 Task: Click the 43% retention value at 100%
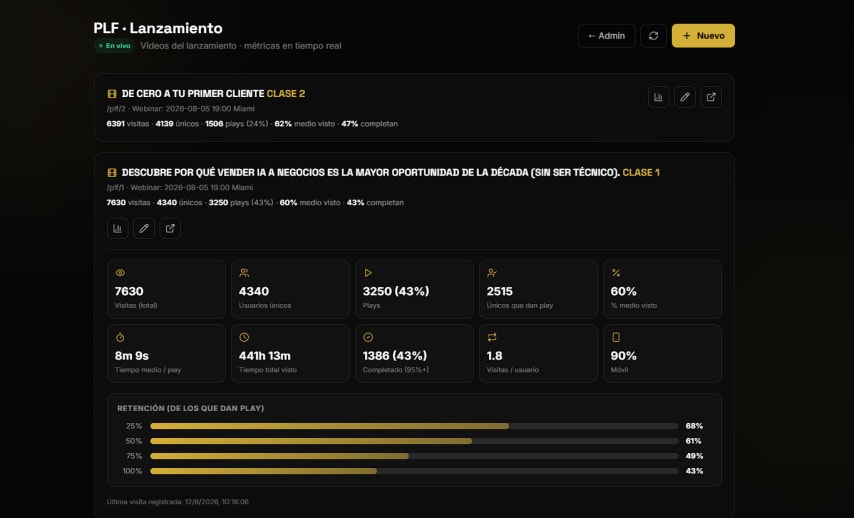[x=694, y=471]
